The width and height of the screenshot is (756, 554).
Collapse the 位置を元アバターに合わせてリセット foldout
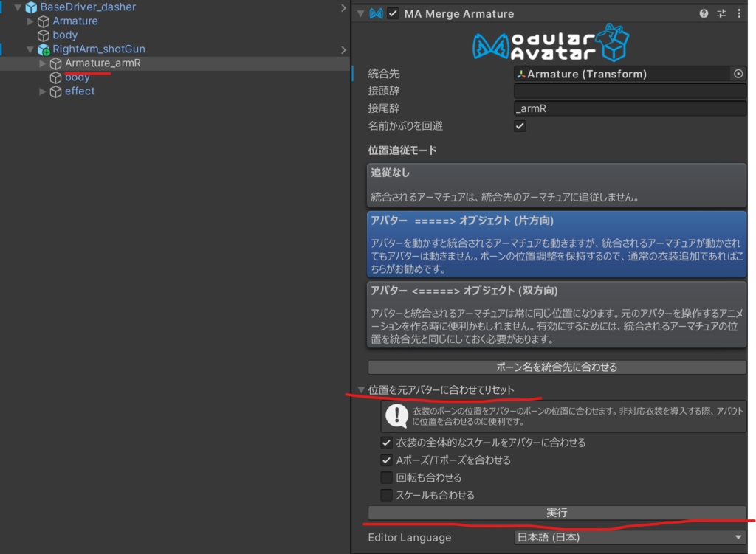[x=361, y=389]
